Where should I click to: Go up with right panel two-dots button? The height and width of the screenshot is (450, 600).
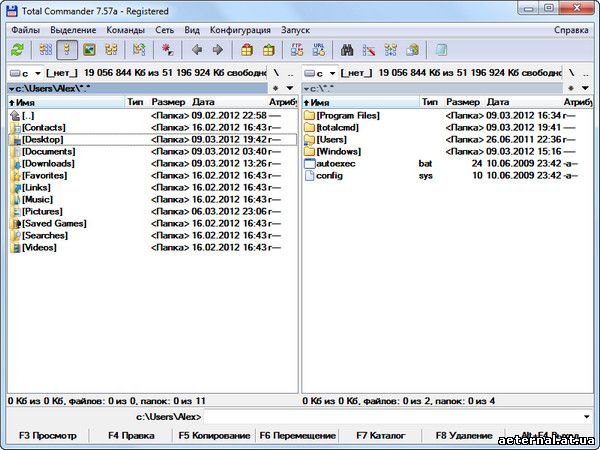coord(586,73)
